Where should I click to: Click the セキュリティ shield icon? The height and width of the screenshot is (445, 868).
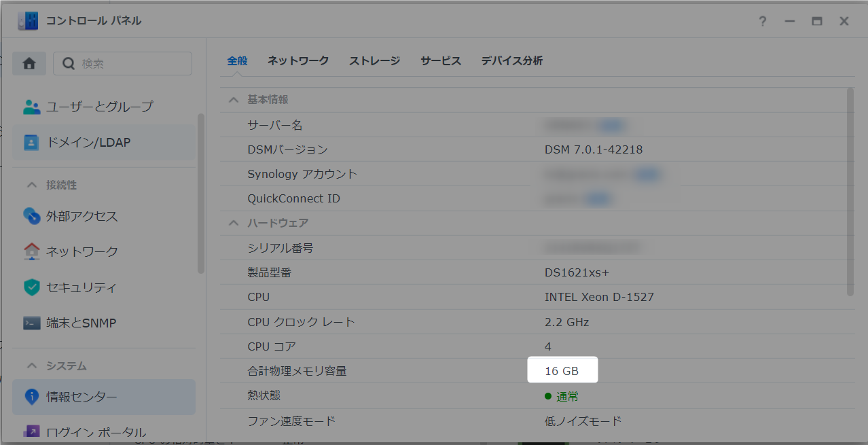pyautogui.click(x=32, y=287)
